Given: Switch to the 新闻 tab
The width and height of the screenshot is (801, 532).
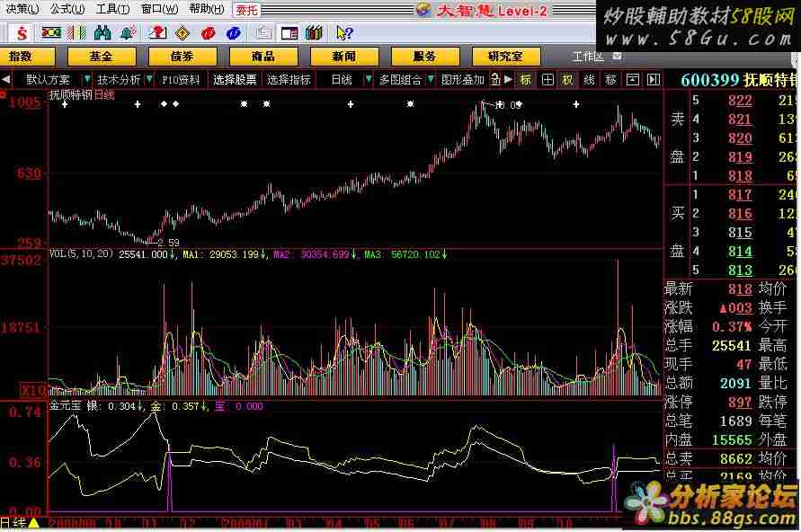Looking at the screenshot, I should point(344,56).
